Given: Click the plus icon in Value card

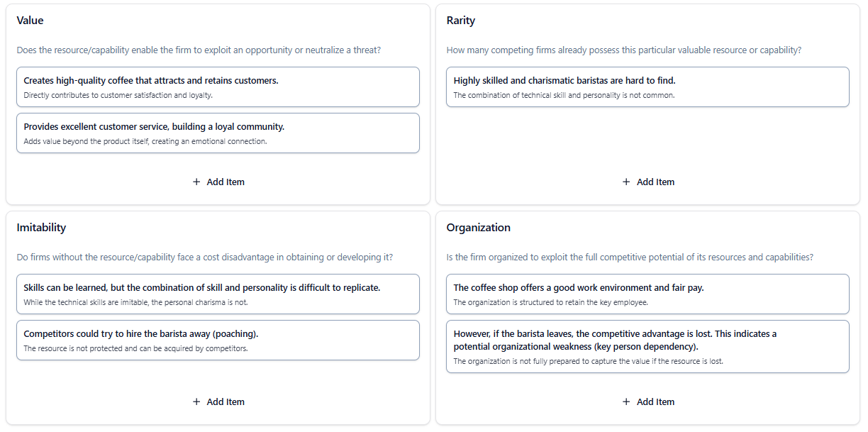Looking at the screenshot, I should (x=196, y=182).
